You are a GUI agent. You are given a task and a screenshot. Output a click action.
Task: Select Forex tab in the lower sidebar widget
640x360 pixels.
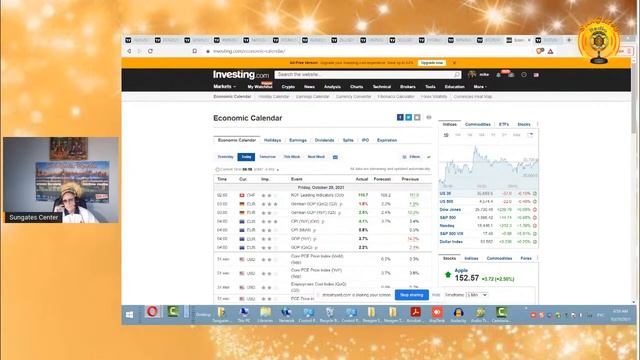[526, 258]
